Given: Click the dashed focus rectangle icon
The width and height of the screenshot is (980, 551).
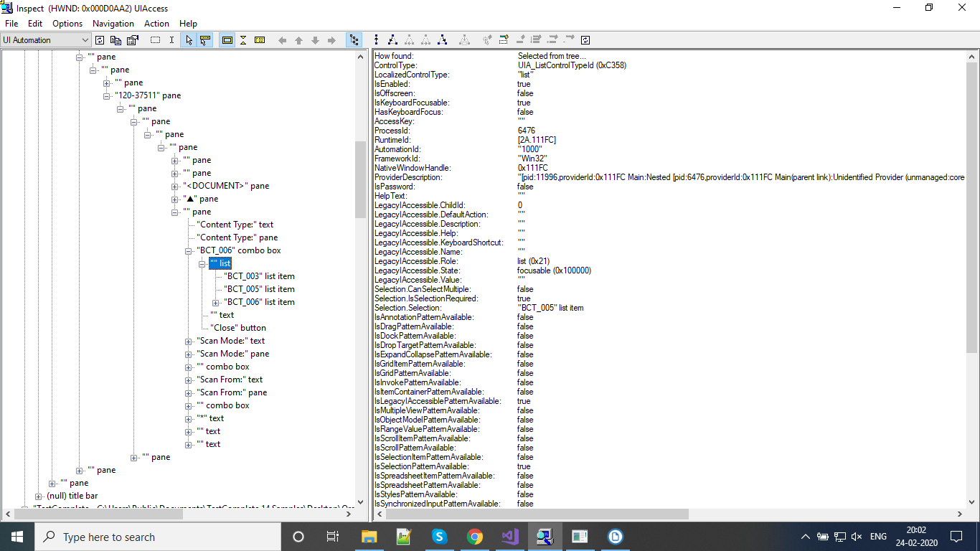Looking at the screenshot, I should (x=156, y=40).
